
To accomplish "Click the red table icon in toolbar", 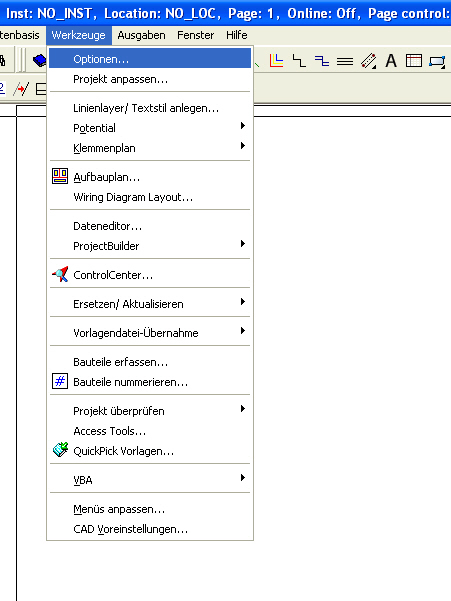I will 414,61.
